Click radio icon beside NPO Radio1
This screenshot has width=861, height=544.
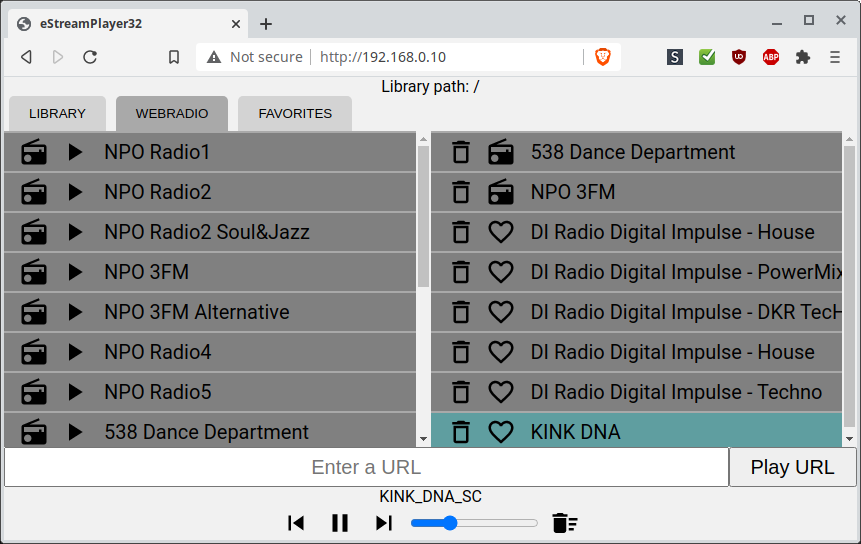point(33,152)
